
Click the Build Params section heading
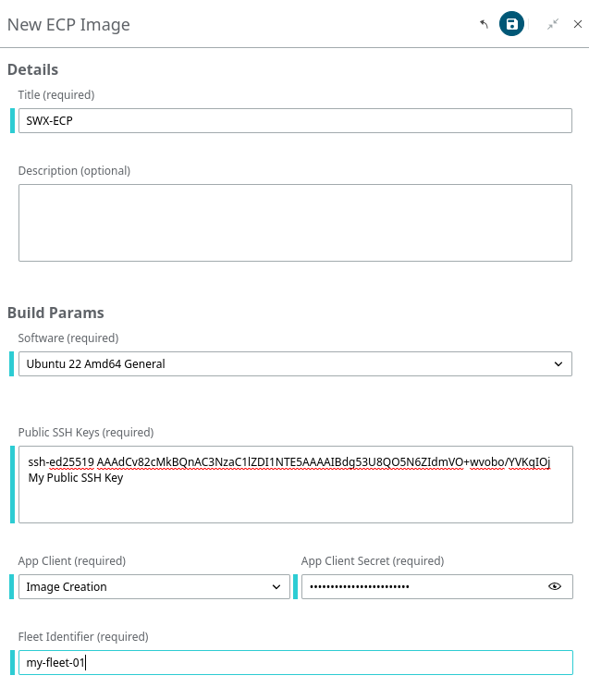tap(55, 313)
